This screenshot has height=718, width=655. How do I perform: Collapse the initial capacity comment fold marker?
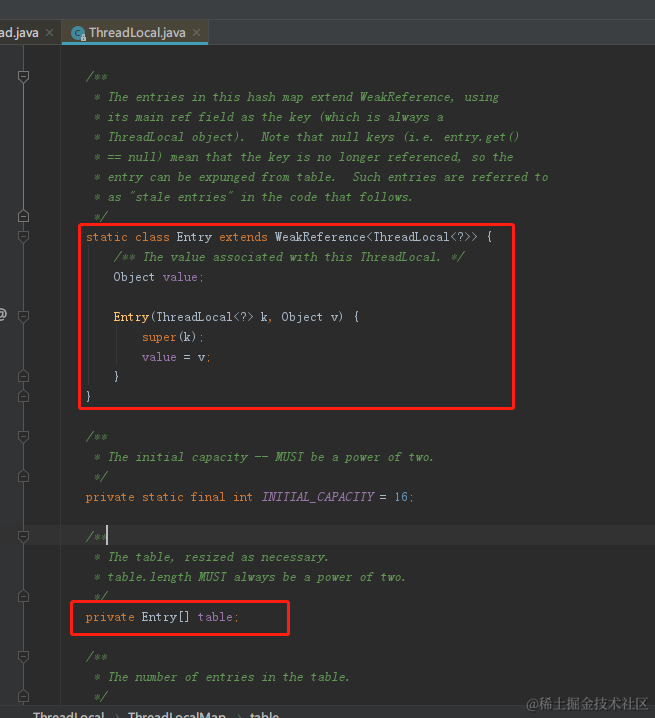pyautogui.click(x=23, y=436)
